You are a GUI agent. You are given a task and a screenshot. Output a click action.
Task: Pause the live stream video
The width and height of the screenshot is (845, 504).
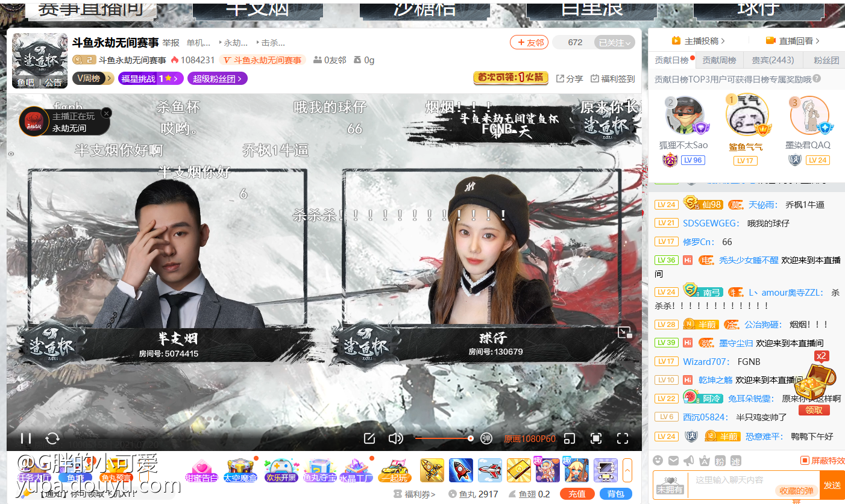(x=26, y=438)
